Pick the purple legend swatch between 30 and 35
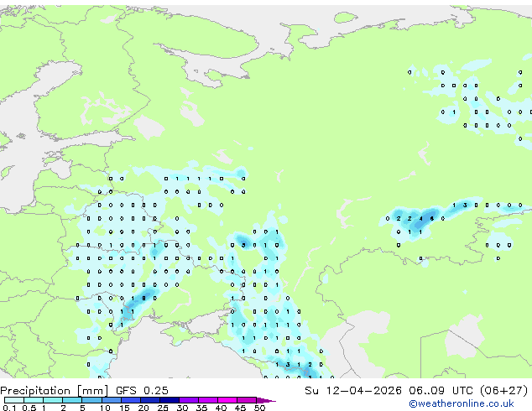Screen dimensions: 532x411 click(x=189, y=400)
